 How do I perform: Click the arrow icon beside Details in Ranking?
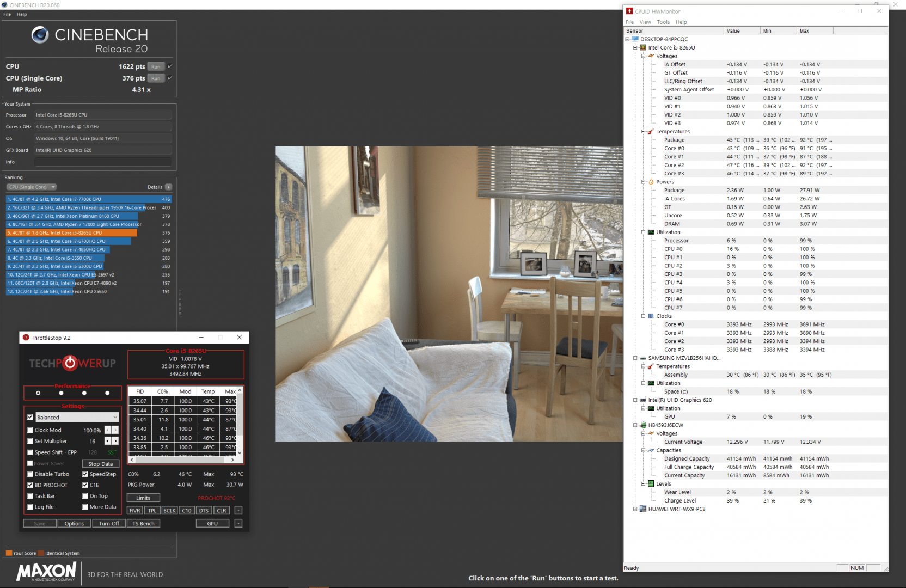tap(169, 187)
